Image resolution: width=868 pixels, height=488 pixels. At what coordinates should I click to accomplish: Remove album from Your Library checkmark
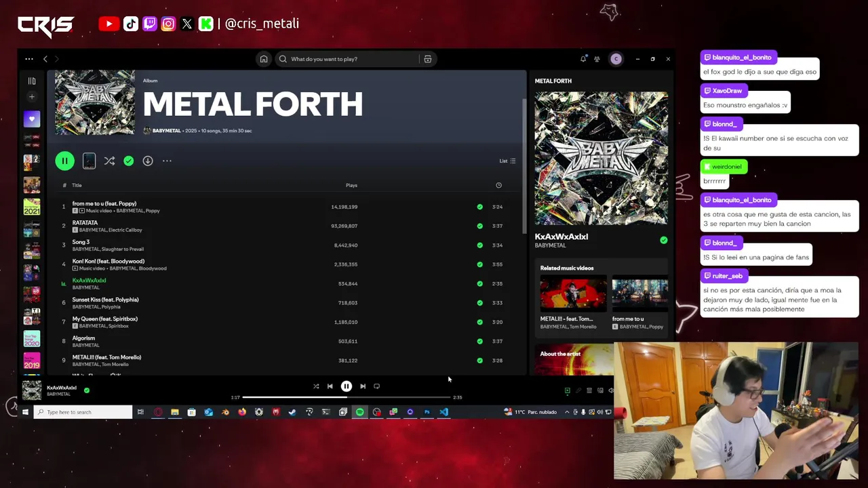click(x=129, y=161)
